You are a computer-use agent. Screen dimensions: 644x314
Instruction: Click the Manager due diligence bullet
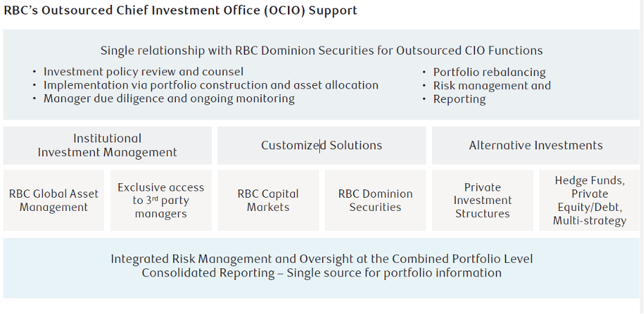tap(169, 98)
